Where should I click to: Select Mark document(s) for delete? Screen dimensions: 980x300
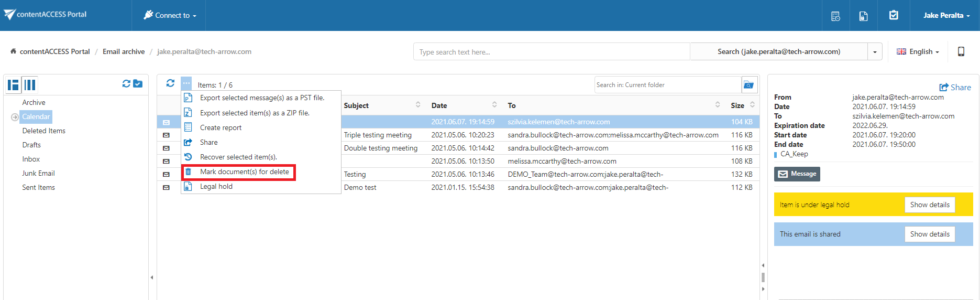coord(244,172)
